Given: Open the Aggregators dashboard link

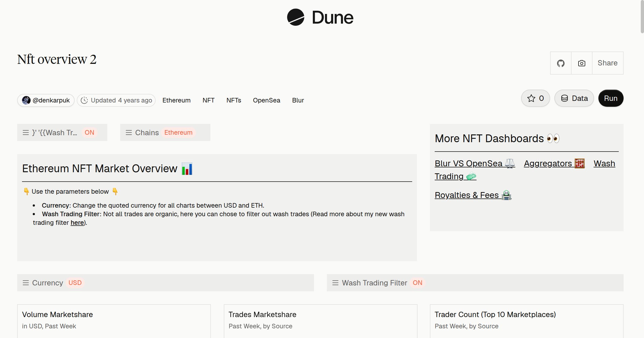Looking at the screenshot, I should coord(554,163).
